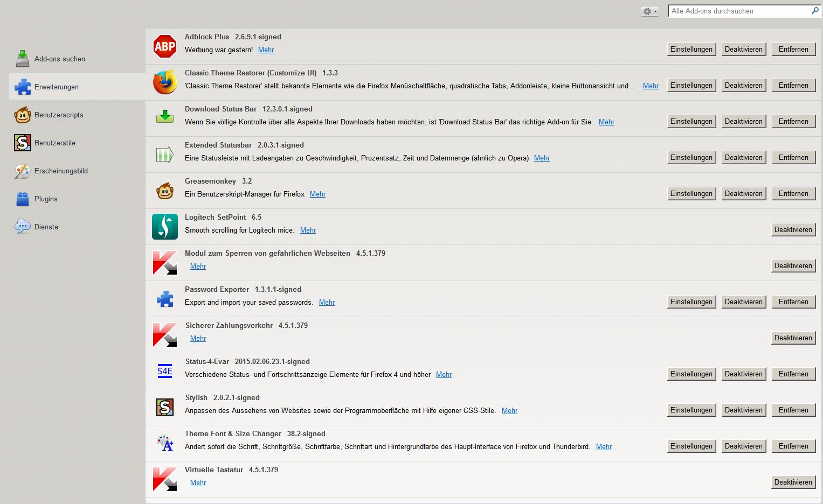Image resolution: width=823 pixels, height=504 pixels.
Task: Deactivate Stylish extension
Action: pos(744,410)
